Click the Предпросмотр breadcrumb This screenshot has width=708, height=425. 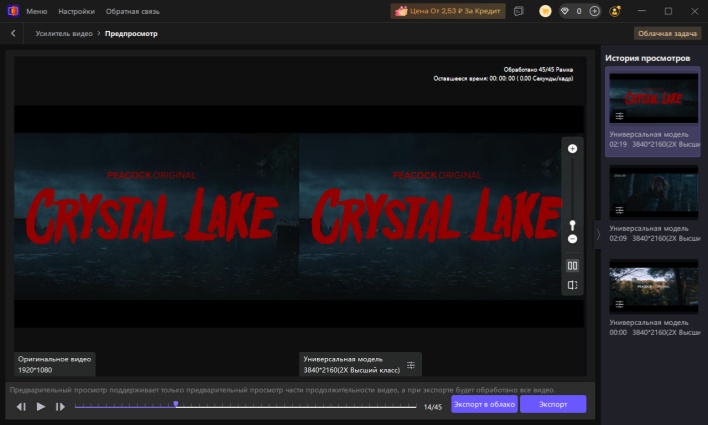click(x=131, y=33)
